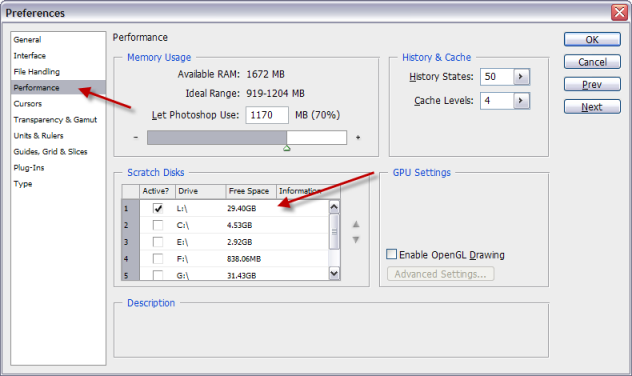This screenshot has width=632, height=376.
Task: Open the Cache Levels arrow popup
Action: point(521,100)
